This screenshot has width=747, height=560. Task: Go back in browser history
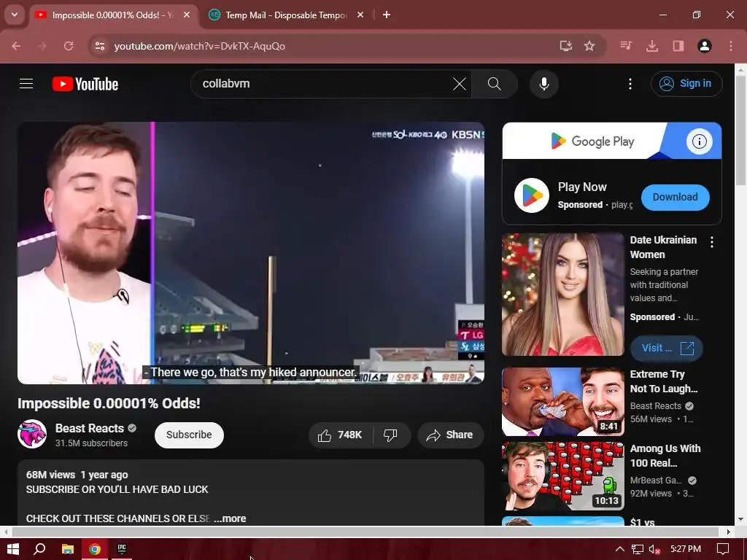pyautogui.click(x=16, y=46)
